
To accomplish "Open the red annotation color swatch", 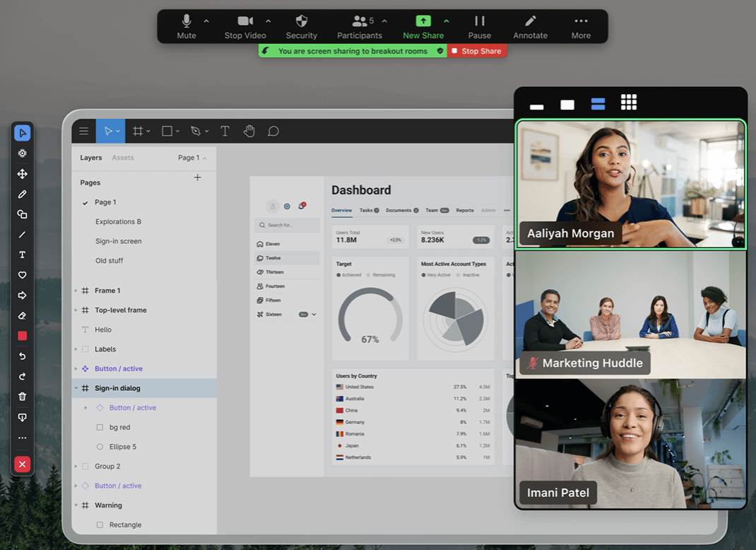I will tap(22, 336).
